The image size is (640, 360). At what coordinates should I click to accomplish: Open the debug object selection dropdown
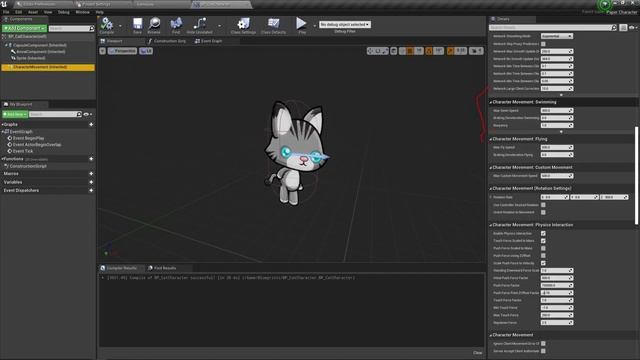345,24
